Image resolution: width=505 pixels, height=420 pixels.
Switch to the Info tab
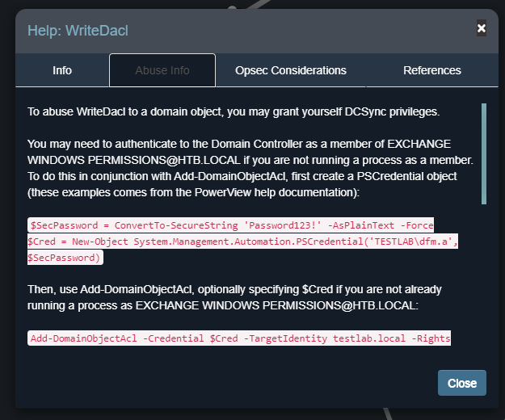pos(62,70)
